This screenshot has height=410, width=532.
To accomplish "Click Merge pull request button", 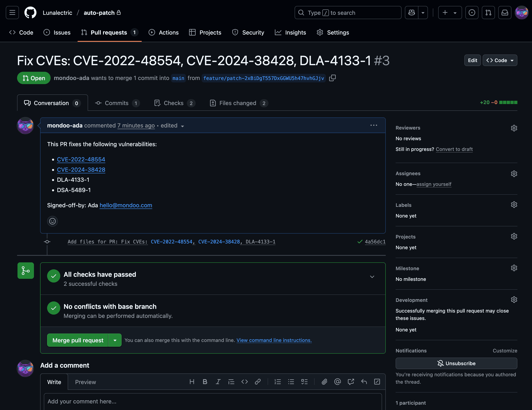I will click(78, 340).
